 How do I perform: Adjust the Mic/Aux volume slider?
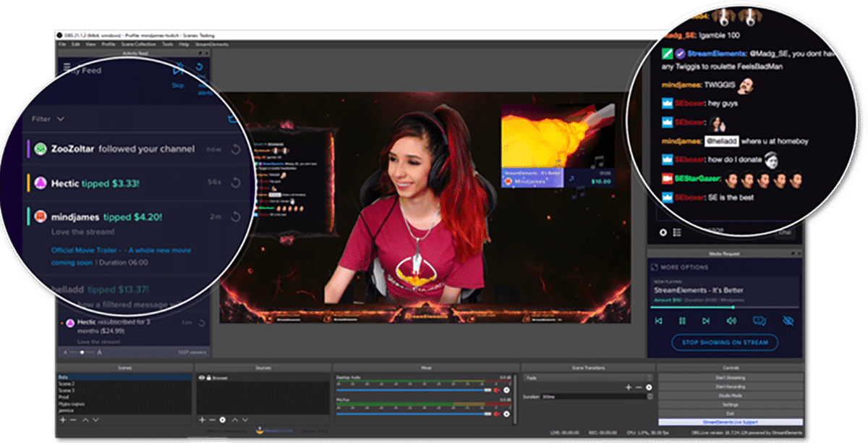point(413,413)
